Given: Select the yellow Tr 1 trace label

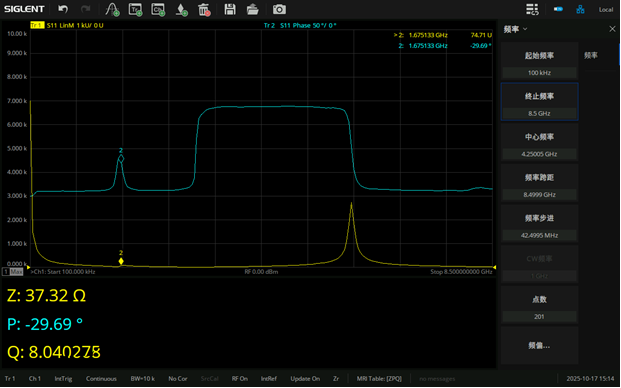Looking at the screenshot, I should click(x=37, y=25).
